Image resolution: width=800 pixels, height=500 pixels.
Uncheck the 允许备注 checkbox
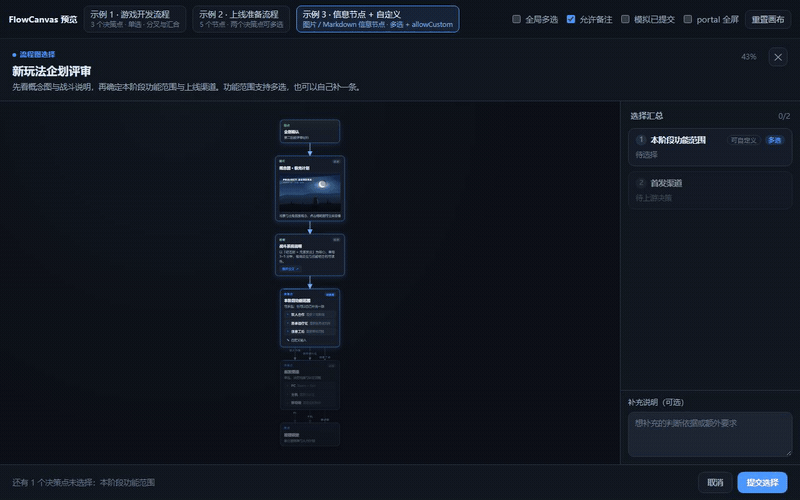point(571,19)
